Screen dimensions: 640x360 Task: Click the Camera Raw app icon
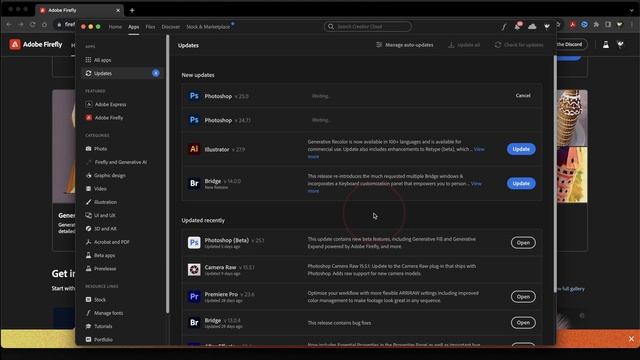194,269
